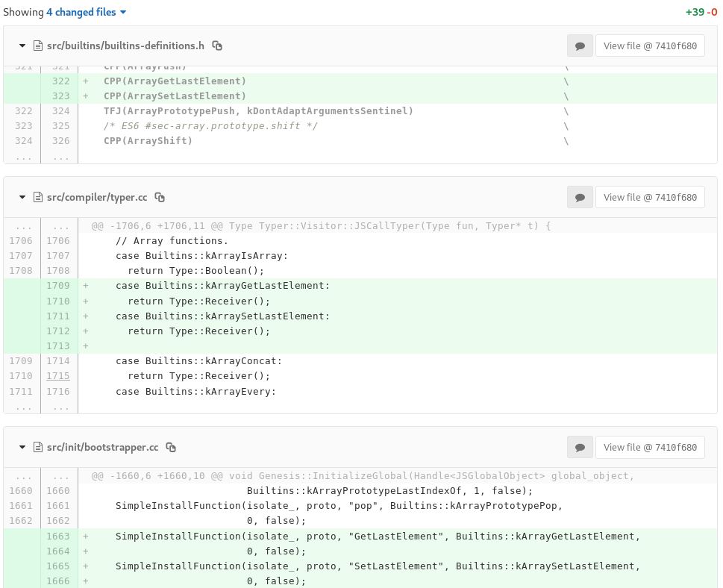723x588 pixels.
Task: Click the comment bubble on typer.cc header
Action: [580, 197]
